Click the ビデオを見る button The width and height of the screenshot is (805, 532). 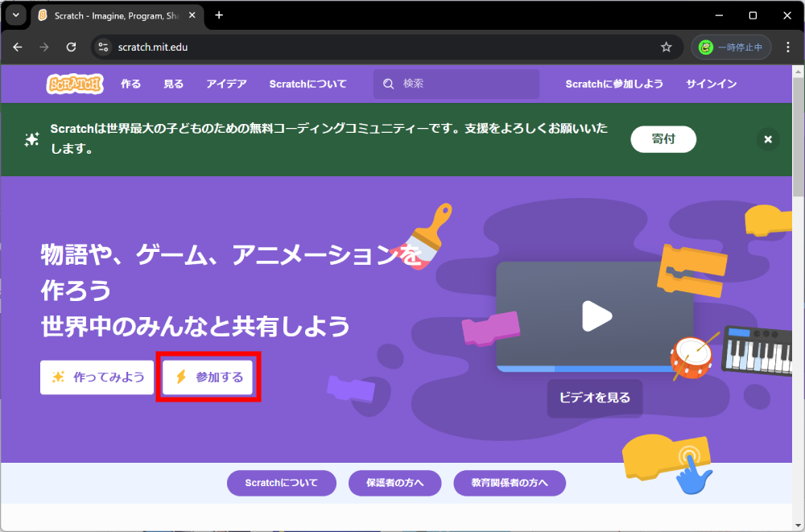pyautogui.click(x=595, y=398)
